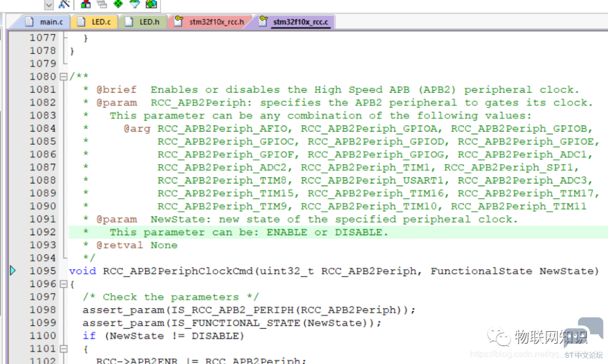The width and height of the screenshot is (608, 364).
Task: Collapse the if block at line 1101
Action: [x=64, y=349]
